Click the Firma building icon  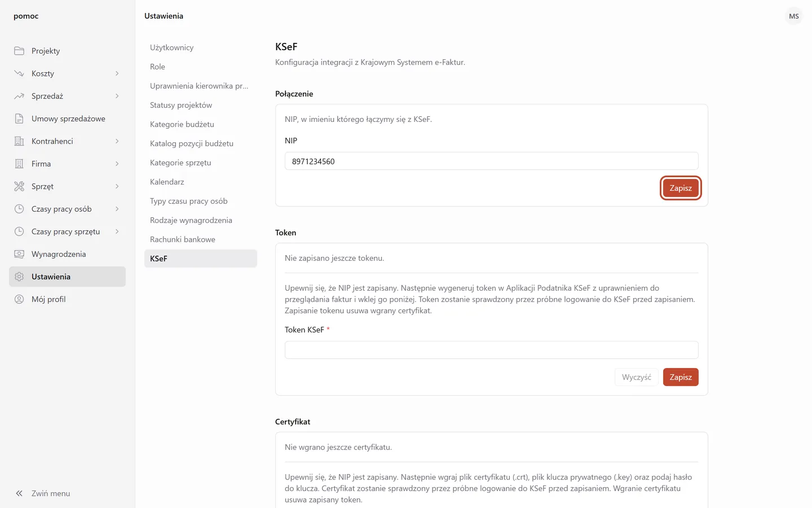click(19, 164)
